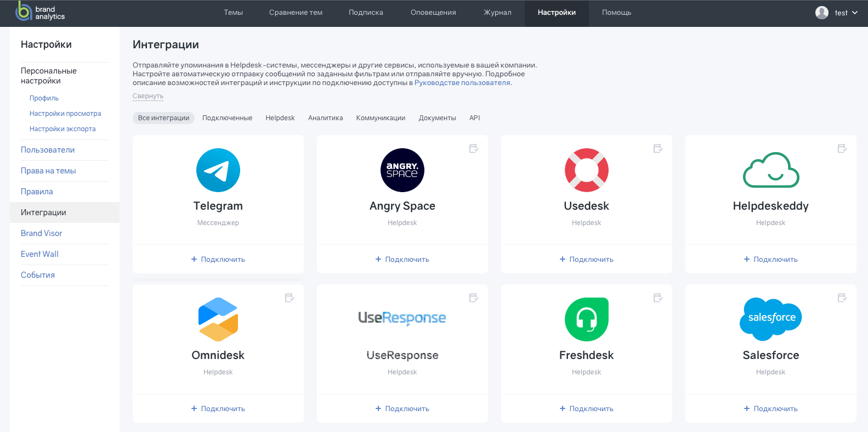
Task: Open documentation icon on Usedesk card
Action: 659,148
